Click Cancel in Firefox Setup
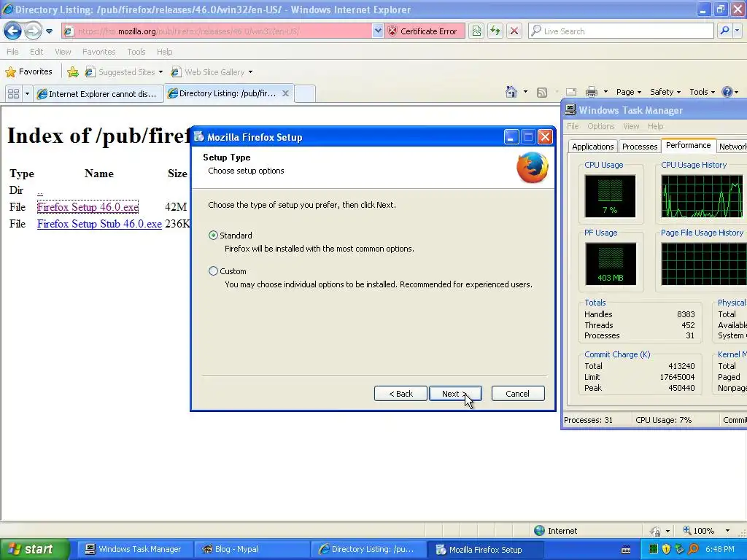 (518, 394)
